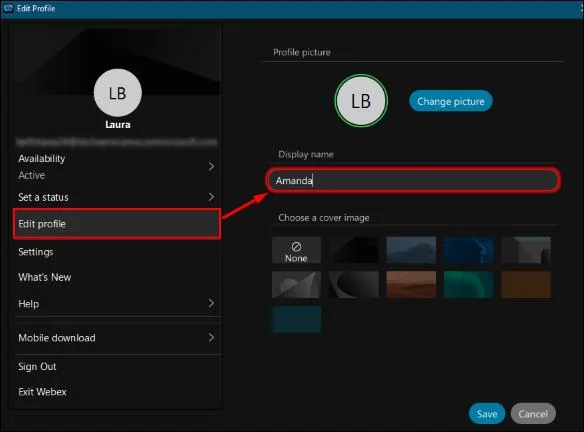Open the Mobile download submenu arrow
The height and width of the screenshot is (432, 584).
(211, 337)
